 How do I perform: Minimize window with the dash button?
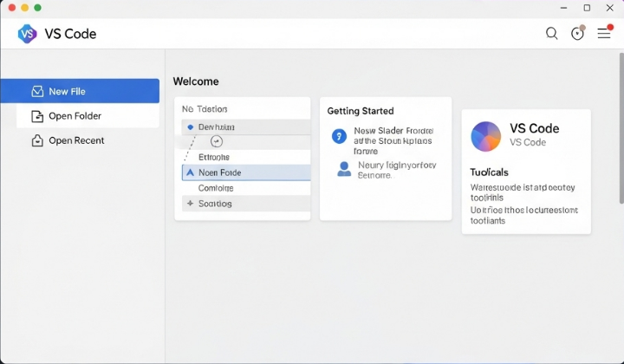(563, 8)
